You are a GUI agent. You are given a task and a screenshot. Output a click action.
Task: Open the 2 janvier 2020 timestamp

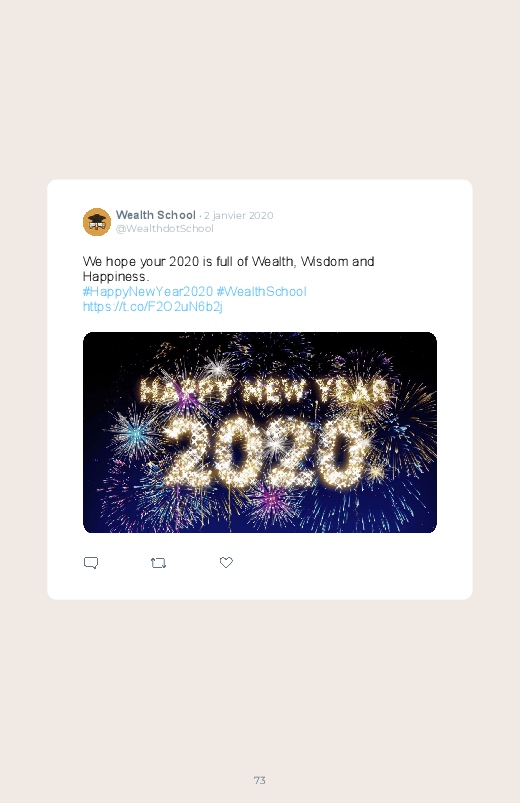click(x=238, y=216)
